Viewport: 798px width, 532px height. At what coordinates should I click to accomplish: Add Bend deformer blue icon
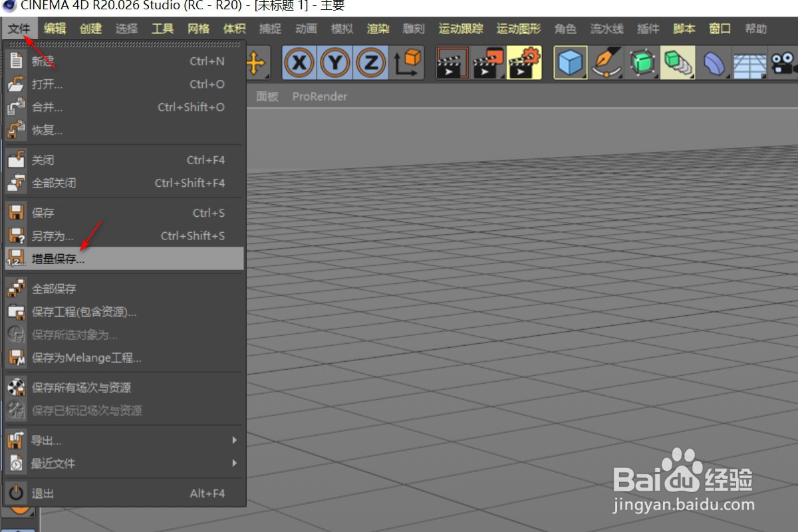[x=714, y=63]
